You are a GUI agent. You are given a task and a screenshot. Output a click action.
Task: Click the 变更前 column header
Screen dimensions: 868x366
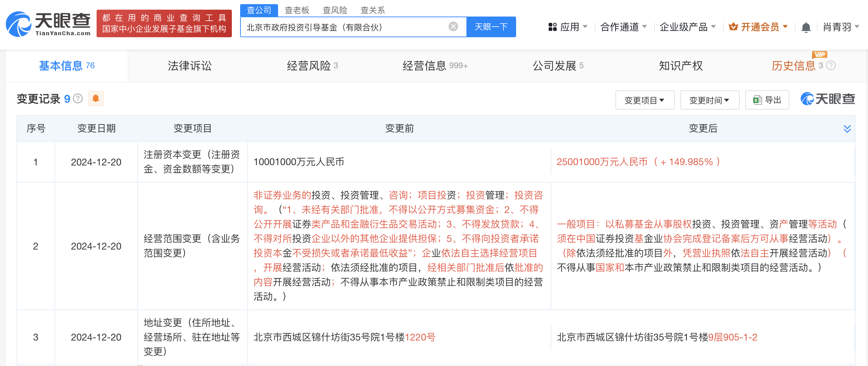click(400, 128)
